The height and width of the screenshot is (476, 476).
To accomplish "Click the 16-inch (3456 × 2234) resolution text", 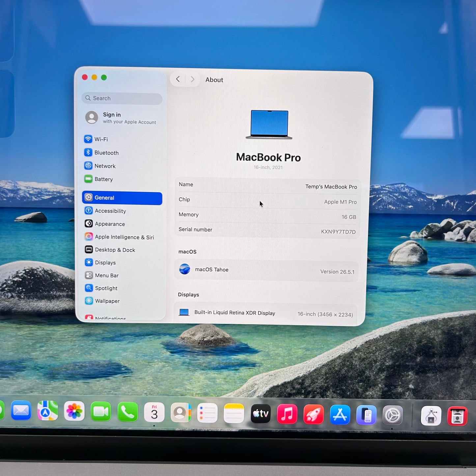I will point(325,315).
